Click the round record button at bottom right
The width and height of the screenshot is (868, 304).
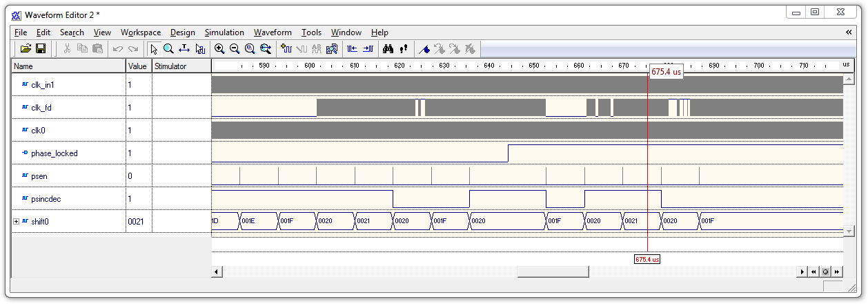[x=825, y=272]
